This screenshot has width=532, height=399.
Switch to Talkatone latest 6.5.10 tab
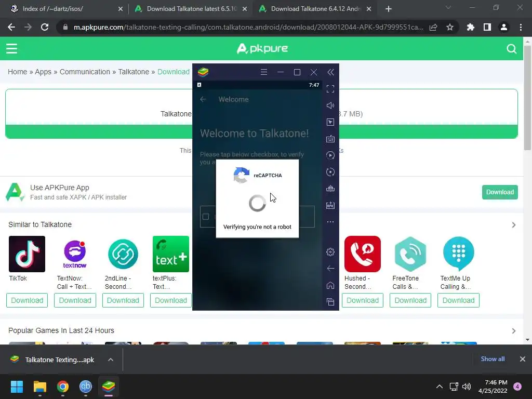tap(191, 9)
